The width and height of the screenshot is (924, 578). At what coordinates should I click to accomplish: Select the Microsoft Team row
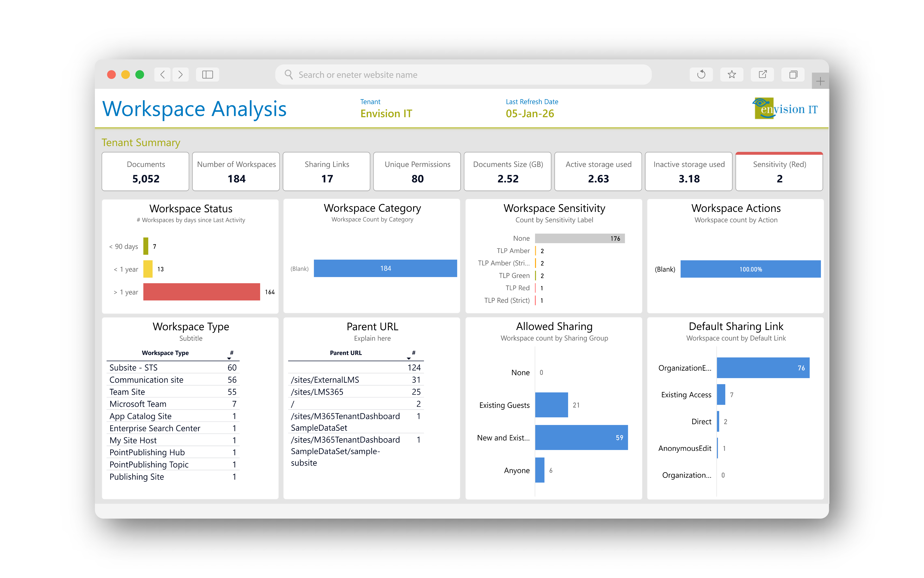(173, 404)
